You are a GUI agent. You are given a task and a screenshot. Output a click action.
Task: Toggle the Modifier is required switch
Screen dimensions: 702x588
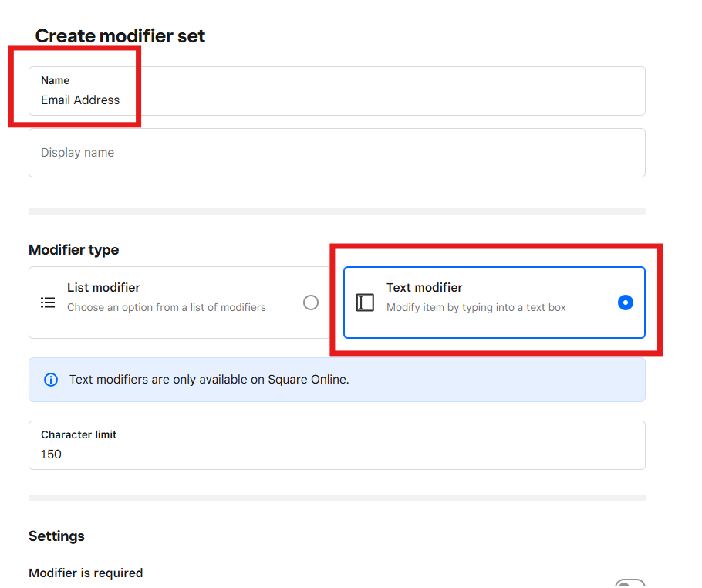click(630, 583)
